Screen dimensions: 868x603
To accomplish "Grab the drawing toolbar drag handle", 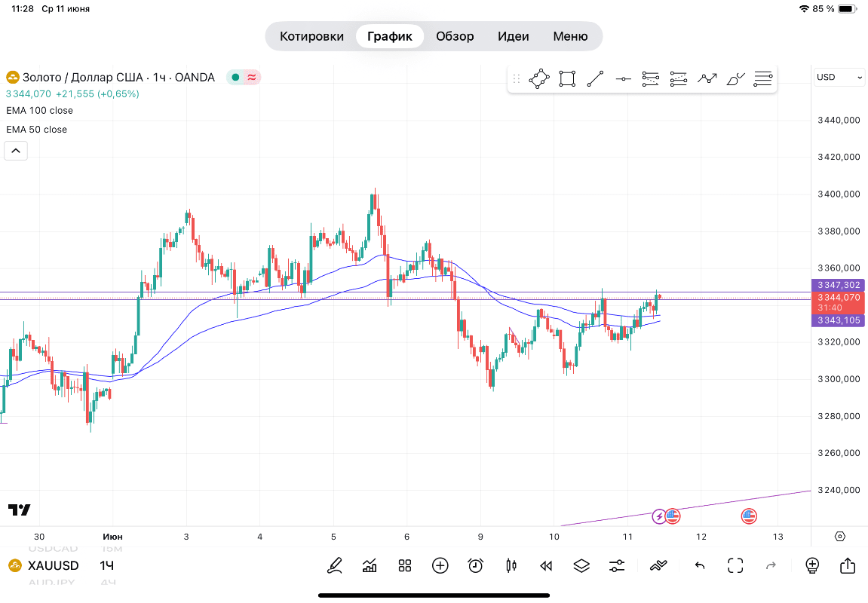I will tap(517, 78).
